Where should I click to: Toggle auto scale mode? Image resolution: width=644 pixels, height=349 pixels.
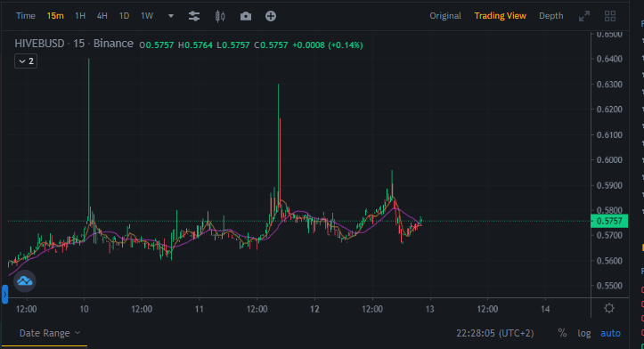click(x=610, y=333)
